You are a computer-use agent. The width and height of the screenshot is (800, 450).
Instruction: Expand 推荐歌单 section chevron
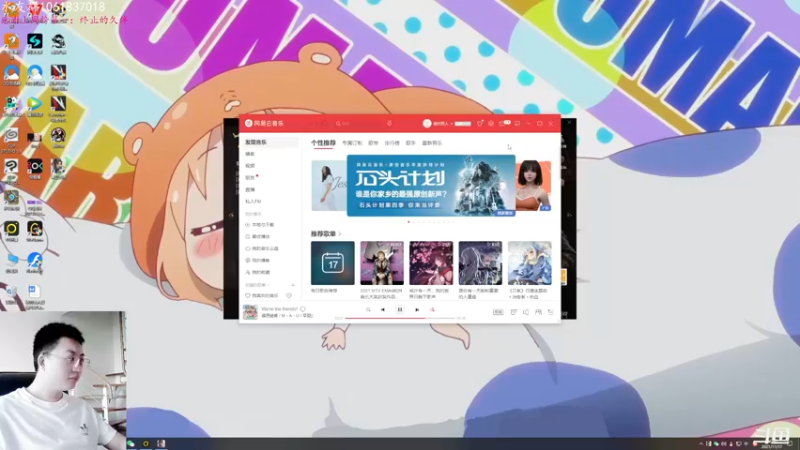[x=340, y=234]
